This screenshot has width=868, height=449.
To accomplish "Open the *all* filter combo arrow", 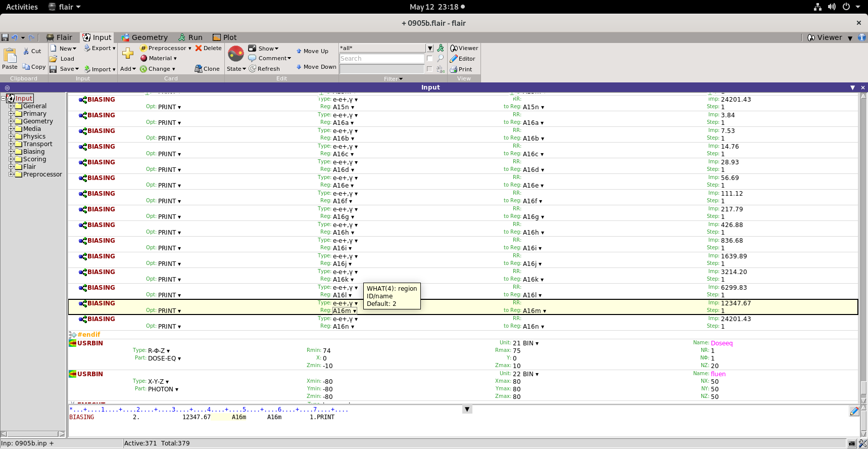I will coord(430,48).
